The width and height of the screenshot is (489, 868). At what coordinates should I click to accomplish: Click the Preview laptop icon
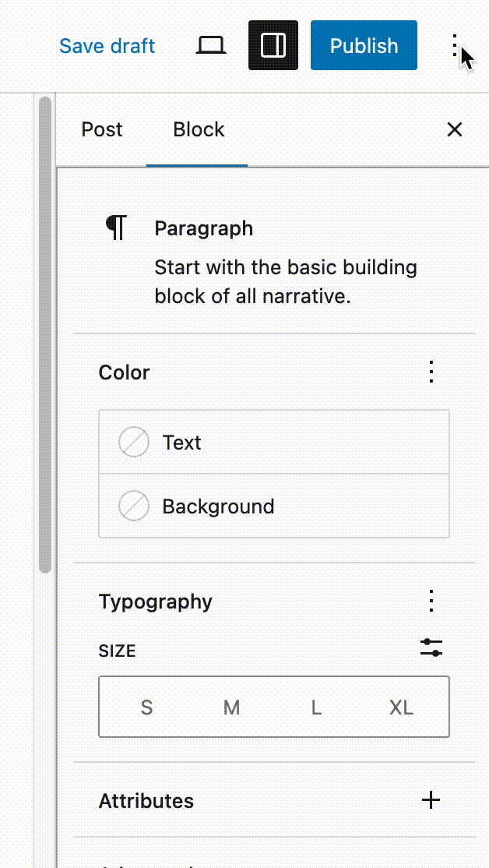point(210,46)
